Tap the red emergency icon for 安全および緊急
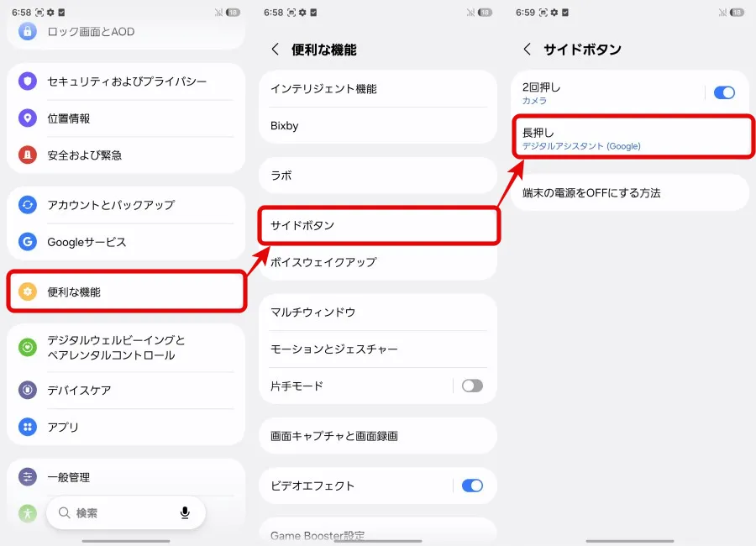Image resolution: width=756 pixels, height=546 pixels. [28, 155]
